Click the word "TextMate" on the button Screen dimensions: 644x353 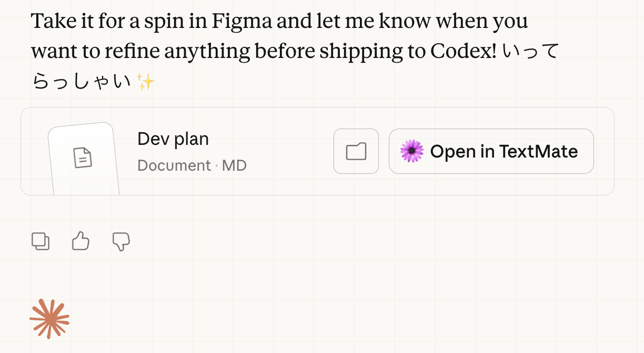(x=538, y=151)
